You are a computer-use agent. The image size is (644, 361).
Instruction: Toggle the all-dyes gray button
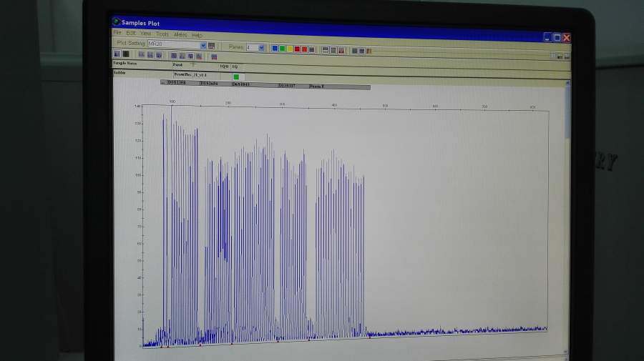pyautogui.click(x=312, y=50)
